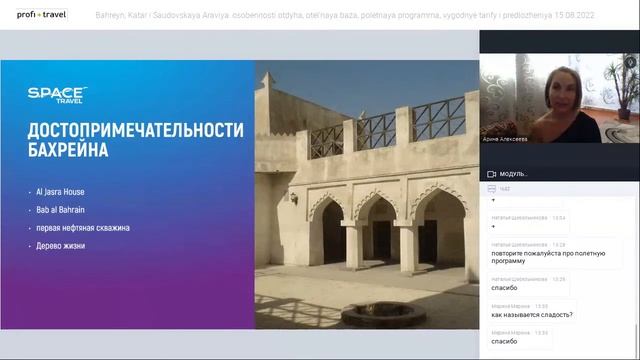
Task: Click the '+' message sent at 13:04
Action: coord(493,226)
